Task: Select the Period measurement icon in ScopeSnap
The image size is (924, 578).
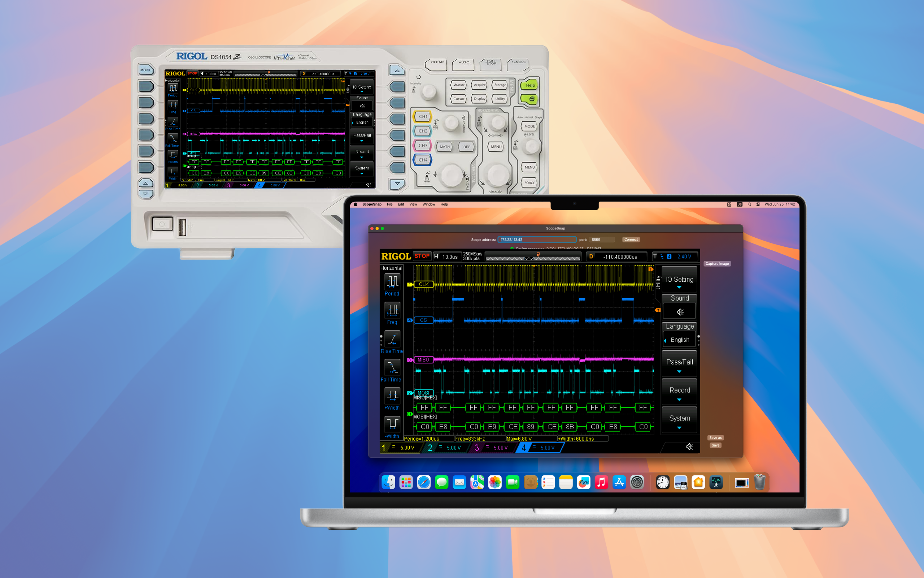Action: (x=392, y=281)
